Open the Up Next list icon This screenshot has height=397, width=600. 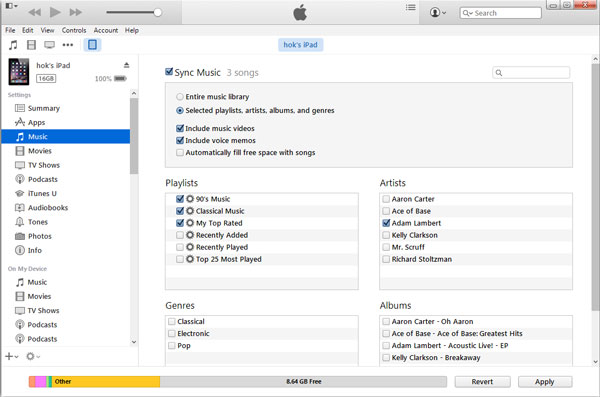411,8
